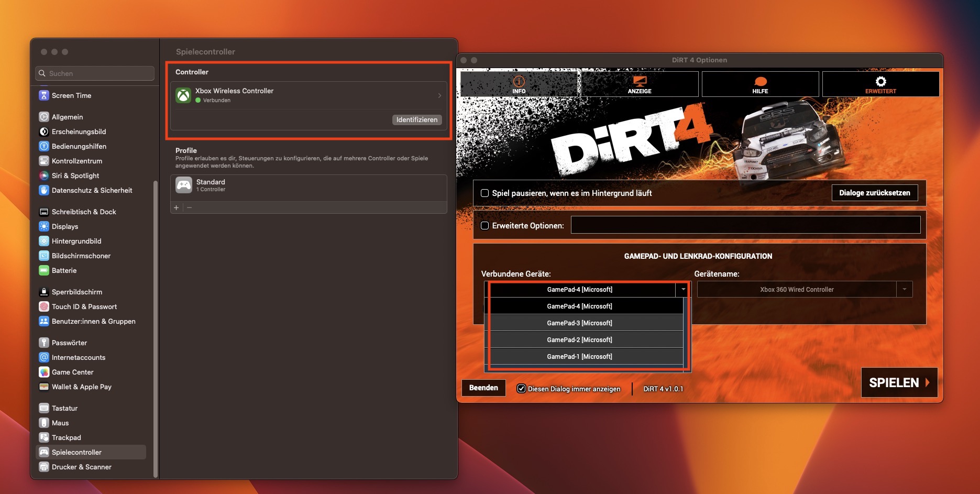
Task: Click the Bedienungshilfen icon
Action: click(x=44, y=146)
